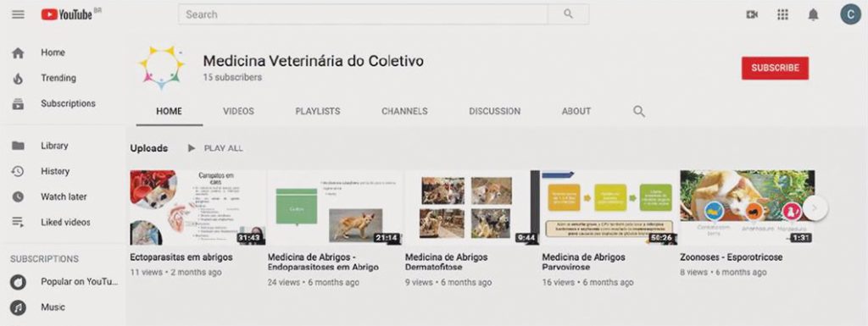868x326 pixels.
Task: Click the Home house icon in sidebar
Action: coord(19,53)
